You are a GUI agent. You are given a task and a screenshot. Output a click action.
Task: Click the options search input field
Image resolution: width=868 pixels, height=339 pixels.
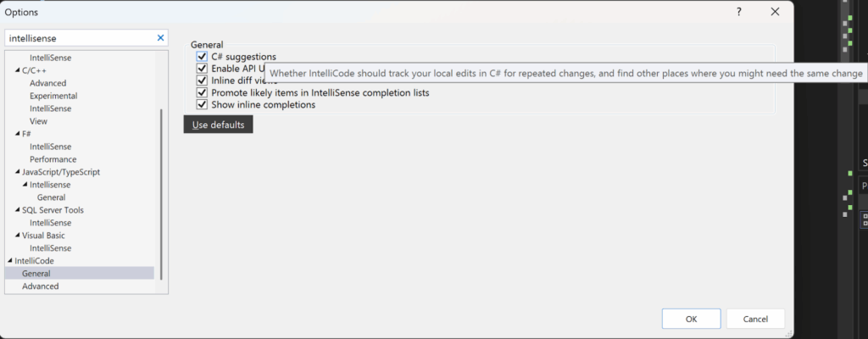coord(81,38)
